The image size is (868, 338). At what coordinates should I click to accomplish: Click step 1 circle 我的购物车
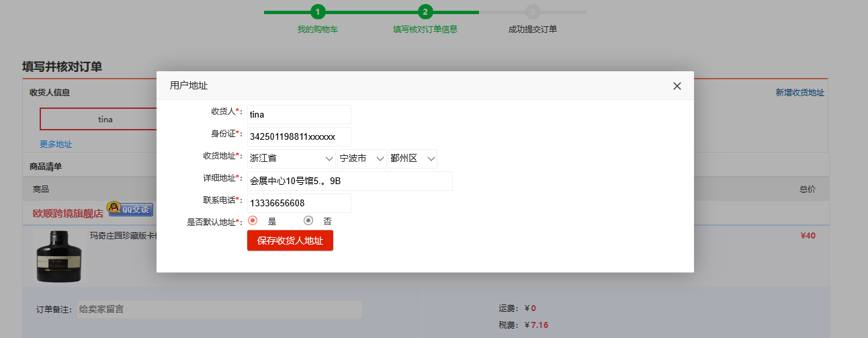pyautogui.click(x=318, y=12)
